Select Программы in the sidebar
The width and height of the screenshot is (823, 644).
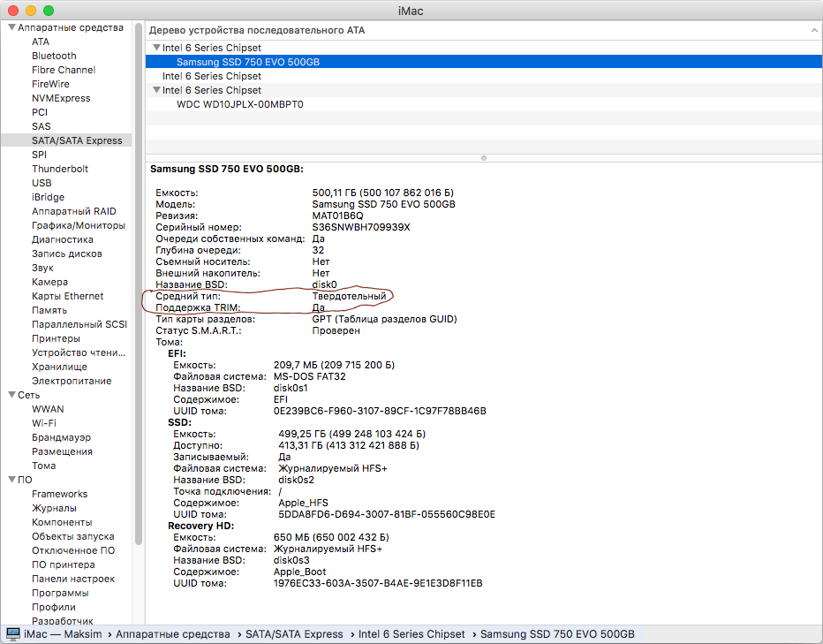[60, 593]
